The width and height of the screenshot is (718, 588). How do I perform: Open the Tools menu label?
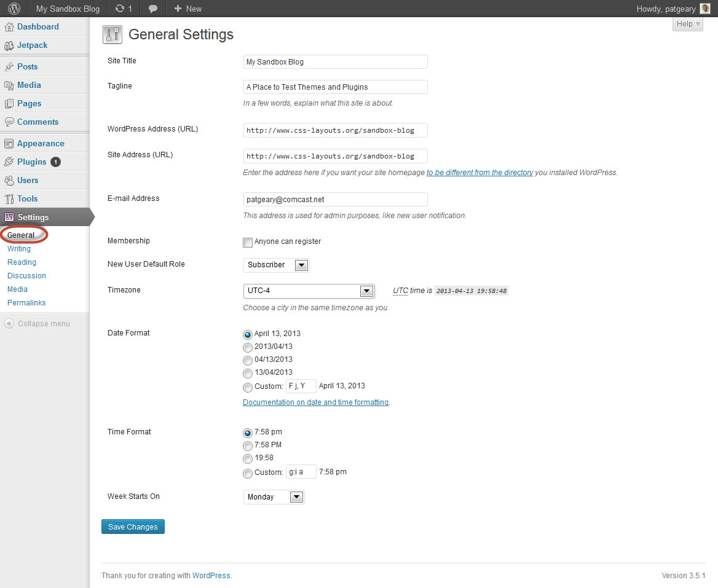pyautogui.click(x=28, y=199)
